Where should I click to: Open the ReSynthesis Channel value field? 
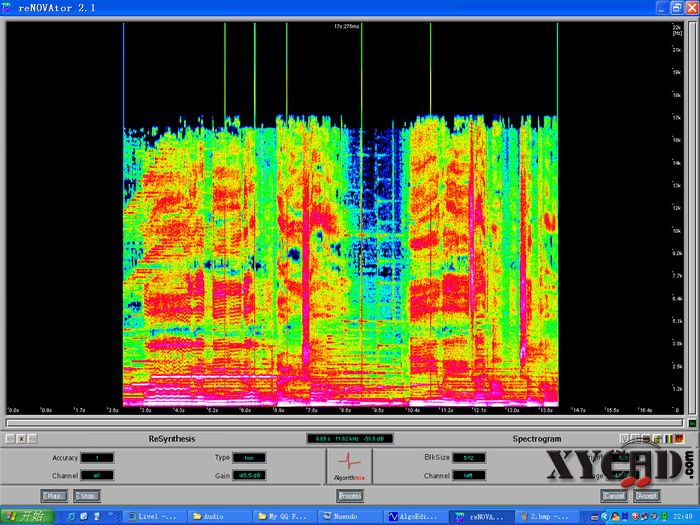point(97,475)
